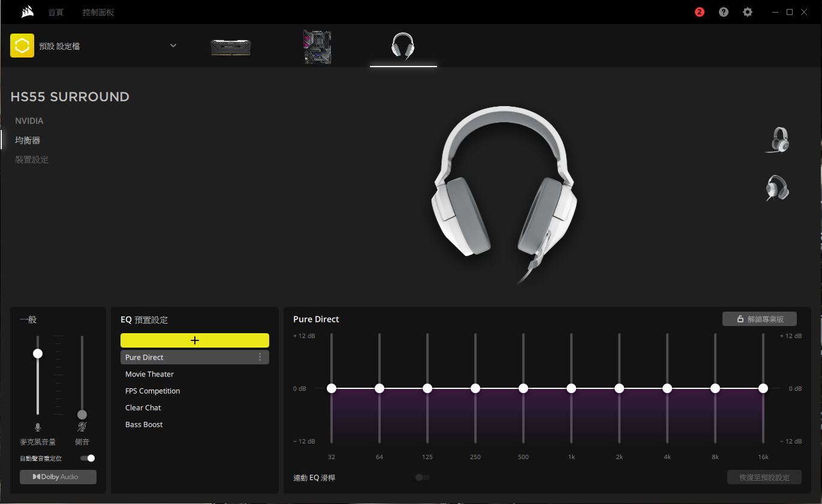This screenshot has width=822, height=504.
Task: Open 裝置設定 device settings
Action: [x=32, y=160]
